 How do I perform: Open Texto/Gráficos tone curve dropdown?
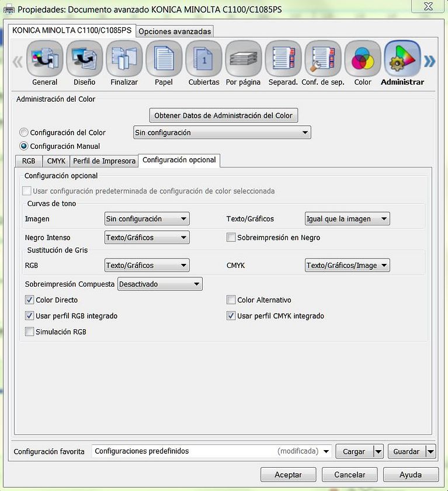(x=348, y=218)
